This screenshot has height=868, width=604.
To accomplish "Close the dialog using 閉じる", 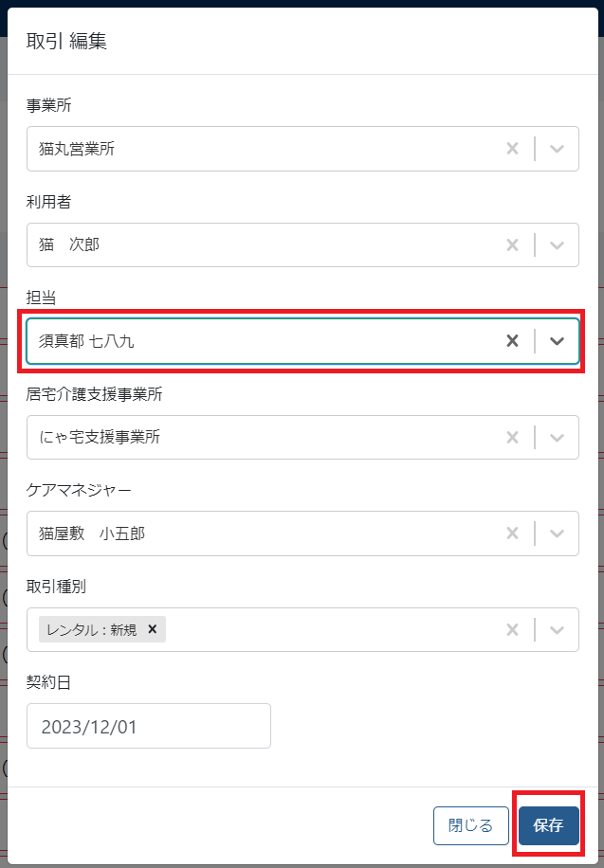I will click(470, 825).
